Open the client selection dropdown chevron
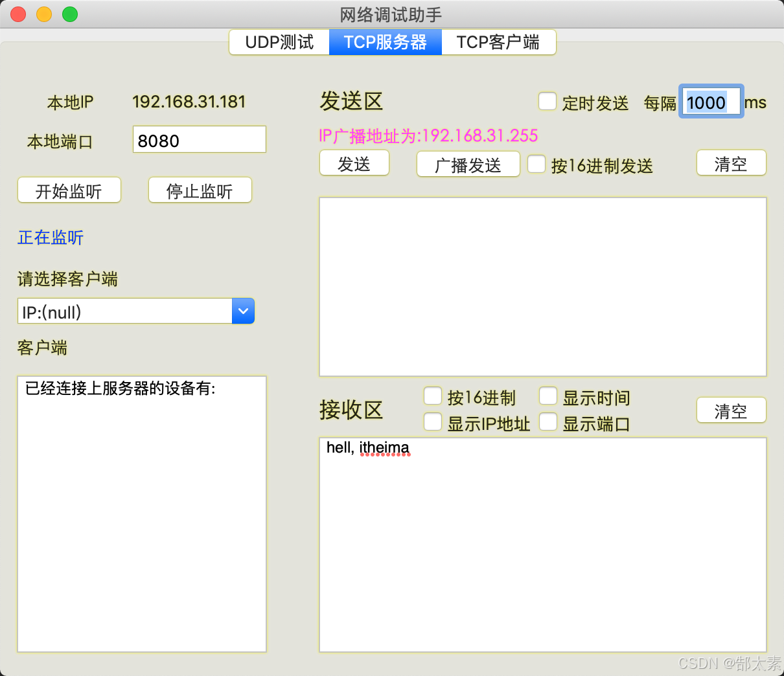 tap(243, 311)
